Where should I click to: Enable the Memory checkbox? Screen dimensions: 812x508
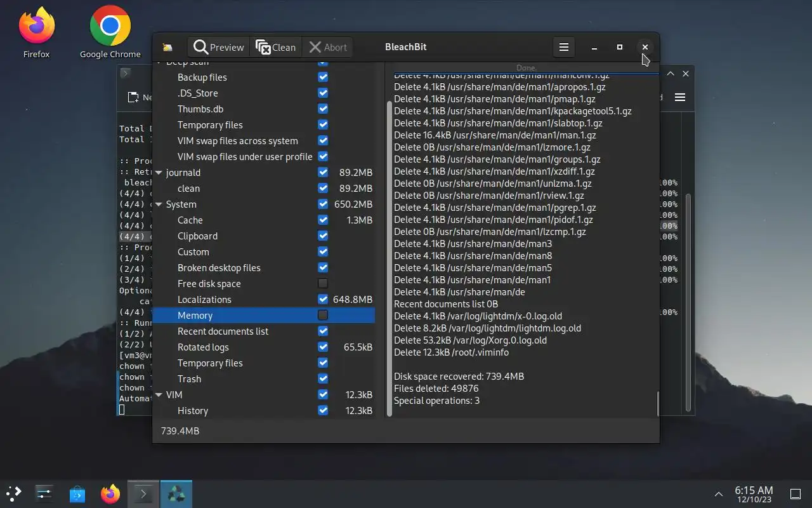(323, 315)
